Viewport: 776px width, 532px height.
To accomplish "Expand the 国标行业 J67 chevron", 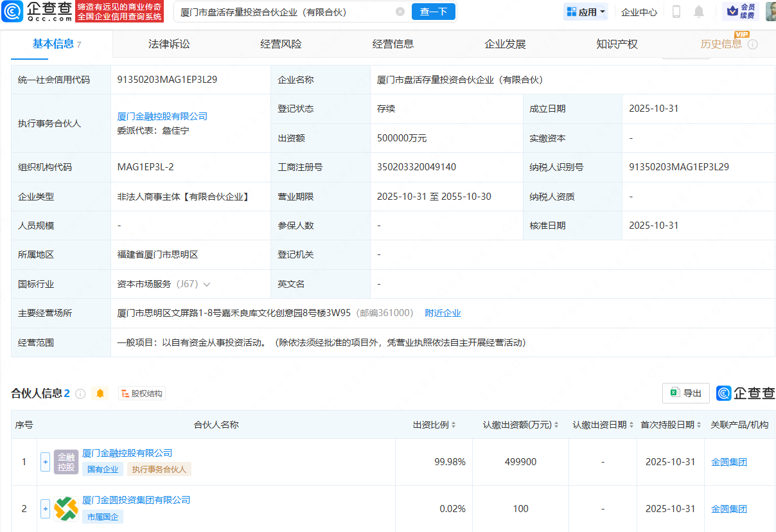I will tap(206, 284).
